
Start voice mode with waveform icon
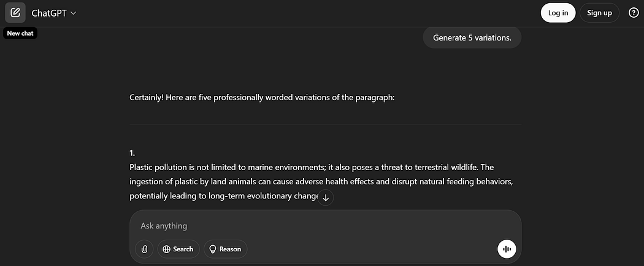click(x=507, y=249)
